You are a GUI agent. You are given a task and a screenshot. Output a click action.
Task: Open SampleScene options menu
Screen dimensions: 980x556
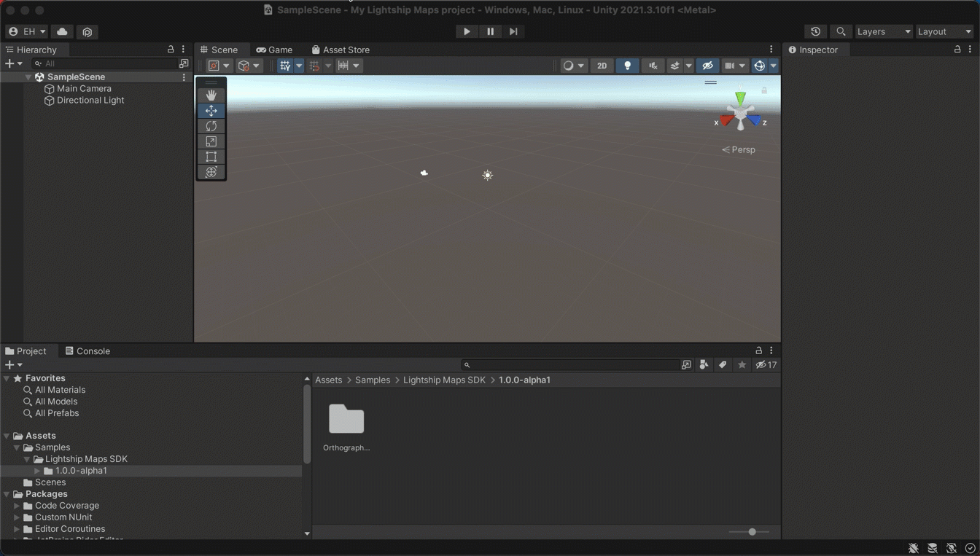[184, 77]
